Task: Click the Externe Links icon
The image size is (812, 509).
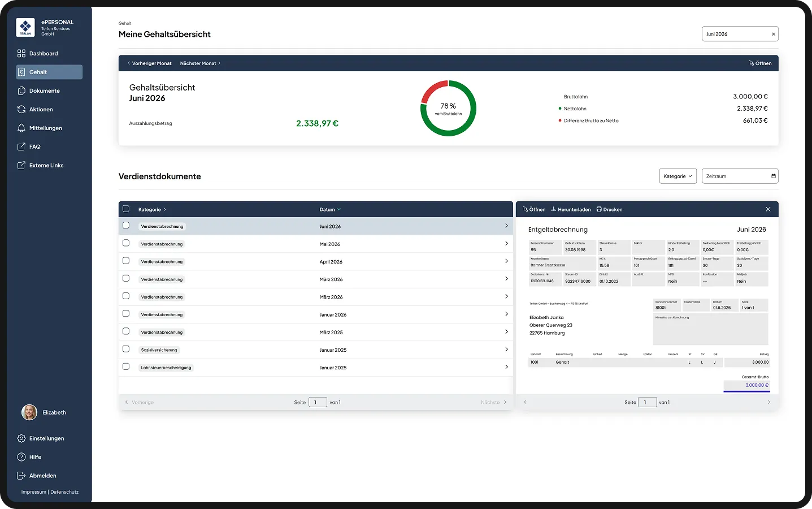Action: [x=21, y=165]
